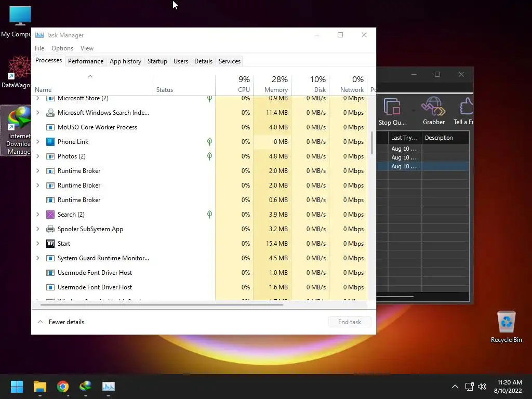
Task: Select the first Usermode Font Driver Host (1.0 MB)
Action: (200, 273)
